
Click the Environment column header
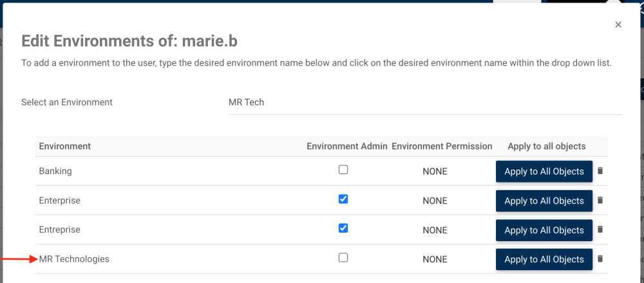[64, 146]
